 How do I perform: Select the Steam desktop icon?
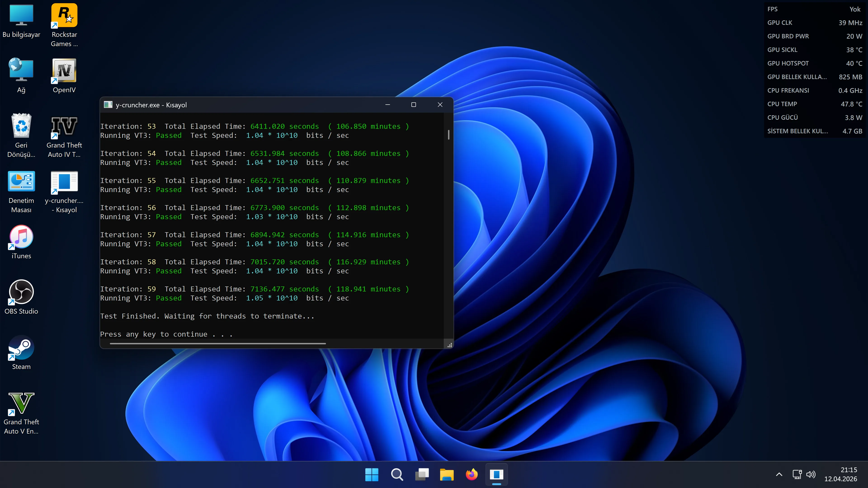click(21, 352)
